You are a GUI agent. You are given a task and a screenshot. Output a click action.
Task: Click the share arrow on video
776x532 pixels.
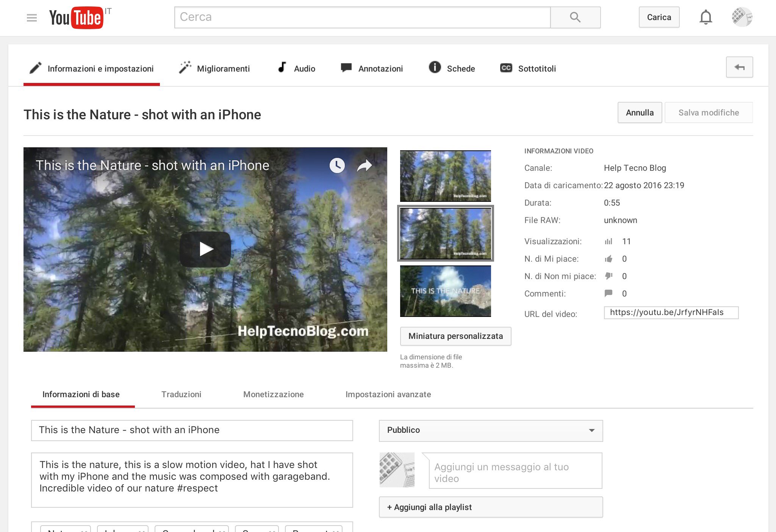pyautogui.click(x=365, y=165)
